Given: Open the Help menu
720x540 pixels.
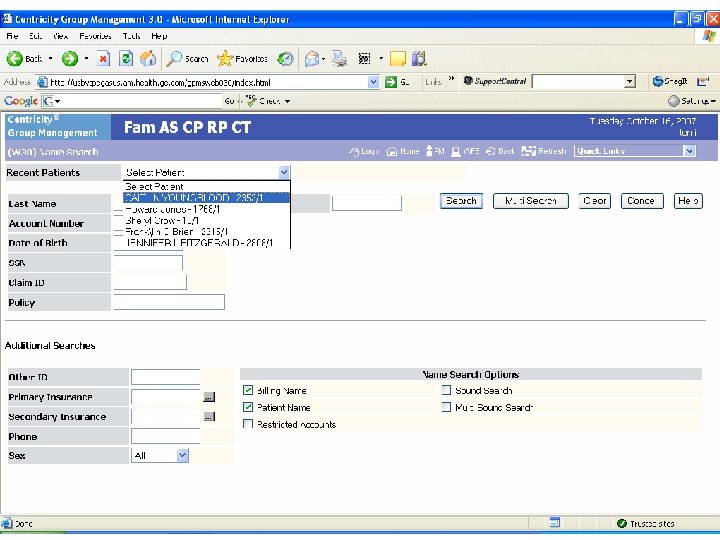Looking at the screenshot, I should tap(159, 36).
